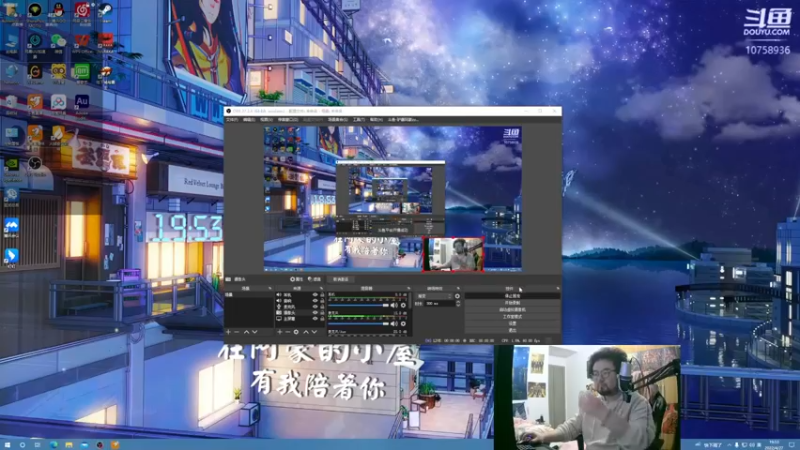Click the second mixer channel volume slider
The width and height of the screenshot is (800, 450).
pyautogui.click(x=358, y=323)
